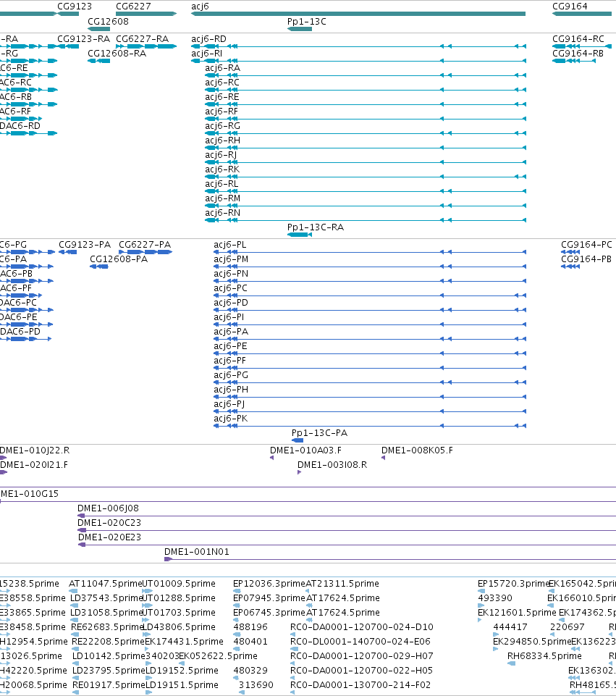The image size is (616, 696).
Task: Click the CG9123 gene label
Action: click(75, 7)
